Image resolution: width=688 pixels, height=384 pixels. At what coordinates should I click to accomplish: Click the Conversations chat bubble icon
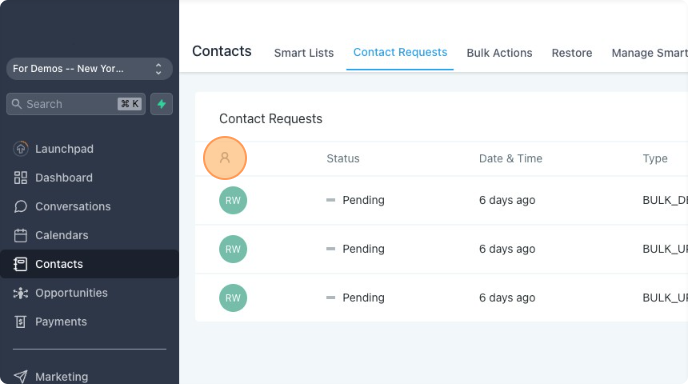coord(21,206)
